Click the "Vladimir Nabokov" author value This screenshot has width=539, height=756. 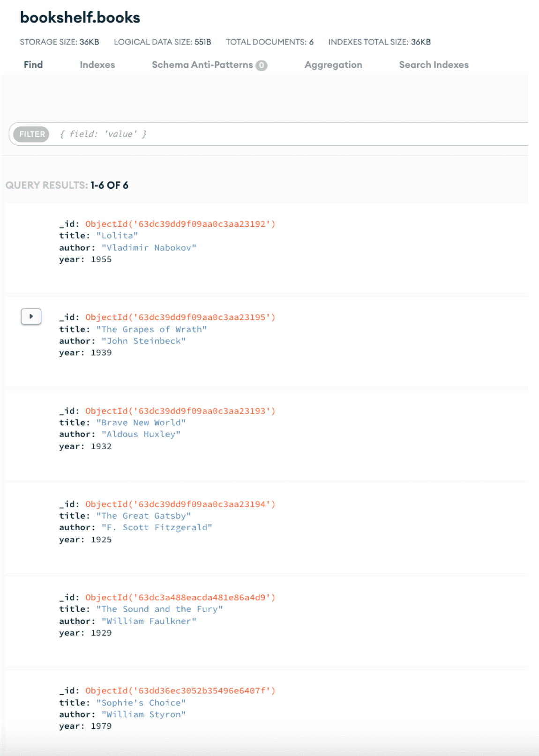point(149,248)
